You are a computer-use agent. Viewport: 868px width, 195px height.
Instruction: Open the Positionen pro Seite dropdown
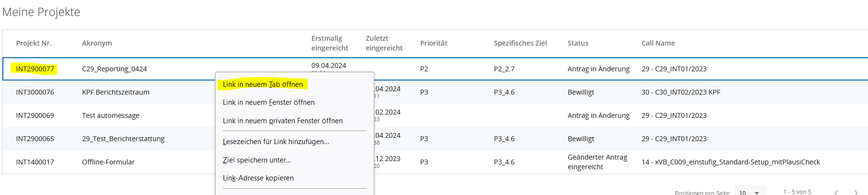[750, 192]
